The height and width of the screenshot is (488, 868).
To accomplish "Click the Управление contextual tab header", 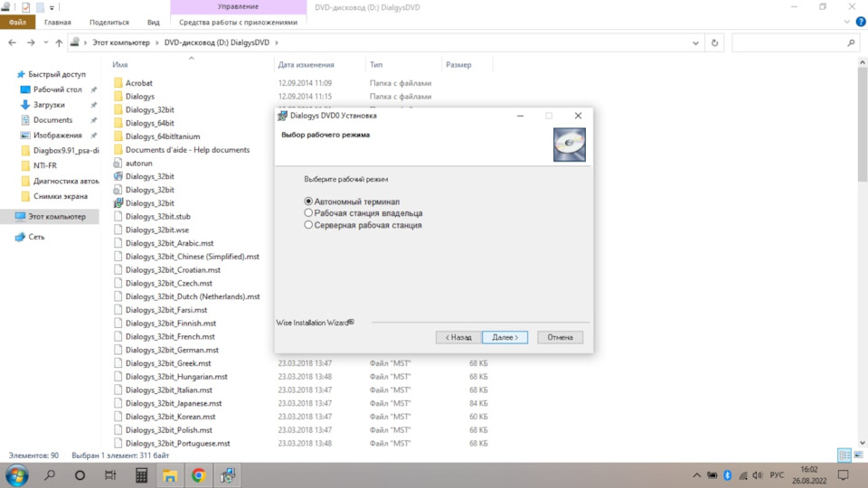I will click(238, 6).
